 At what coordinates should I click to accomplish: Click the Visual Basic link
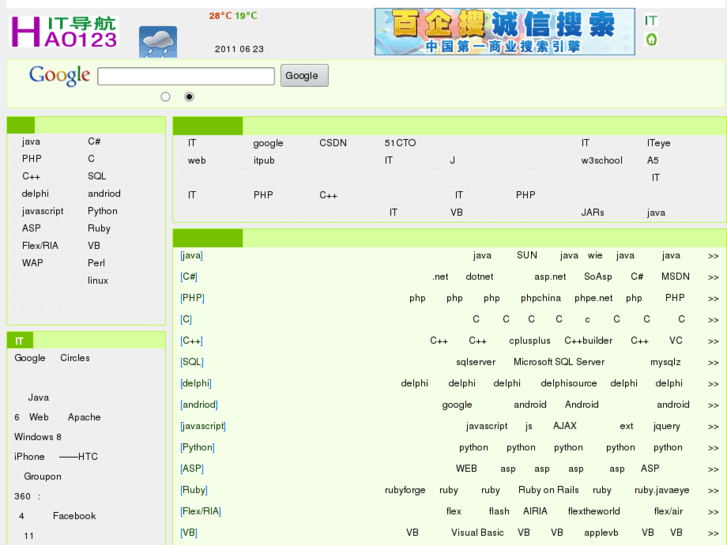(x=478, y=532)
